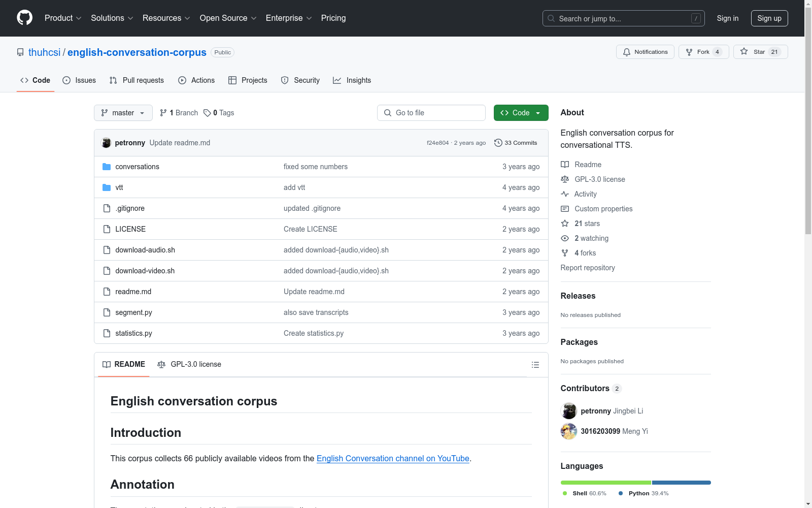Click contributor petronny avatar in Contributors
Viewport: 812px width, 508px height.
pyautogui.click(x=569, y=411)
